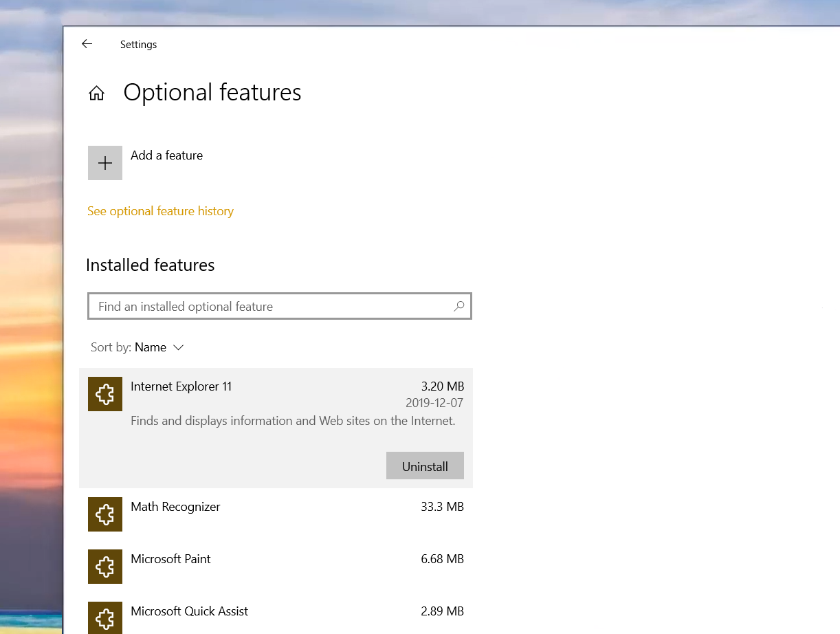Expand the Microsoft Quick Assist feature entry

click(x=189, y=611)
